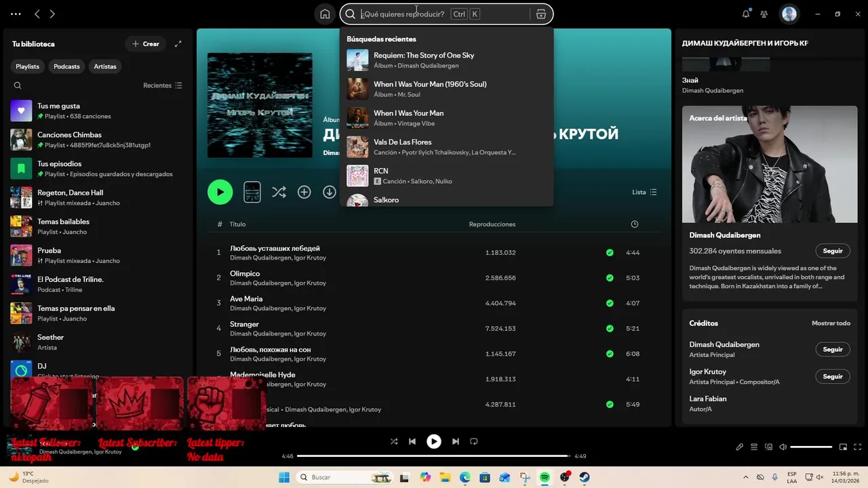
Task: Open recent search When I Was Your Man (1960's Soul)
Action: [446, 89]
